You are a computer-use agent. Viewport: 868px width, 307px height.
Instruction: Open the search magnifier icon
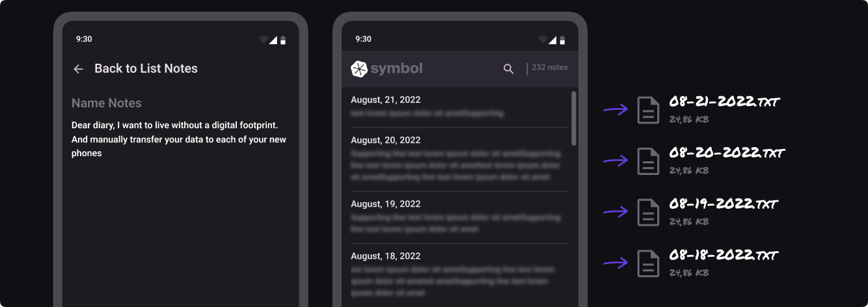tap(509, 69)
